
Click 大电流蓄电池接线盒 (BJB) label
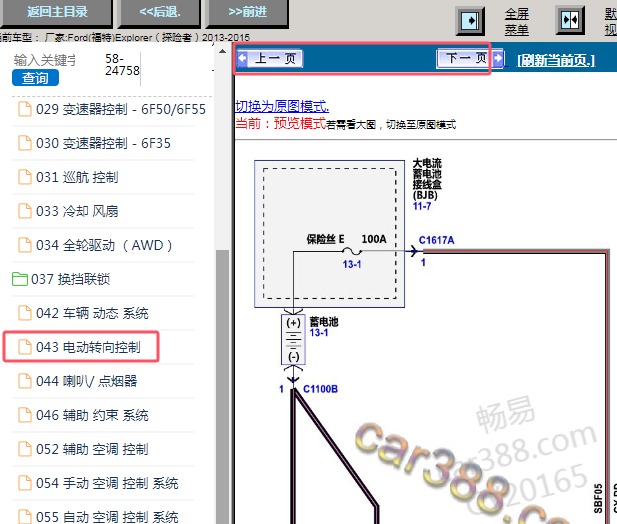tap(427, 179)
